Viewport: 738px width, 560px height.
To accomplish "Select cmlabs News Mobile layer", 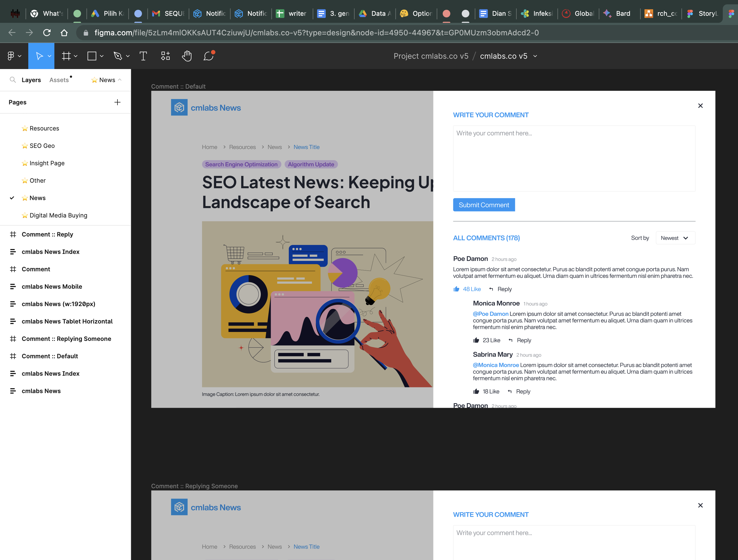I will click(52, 287).
